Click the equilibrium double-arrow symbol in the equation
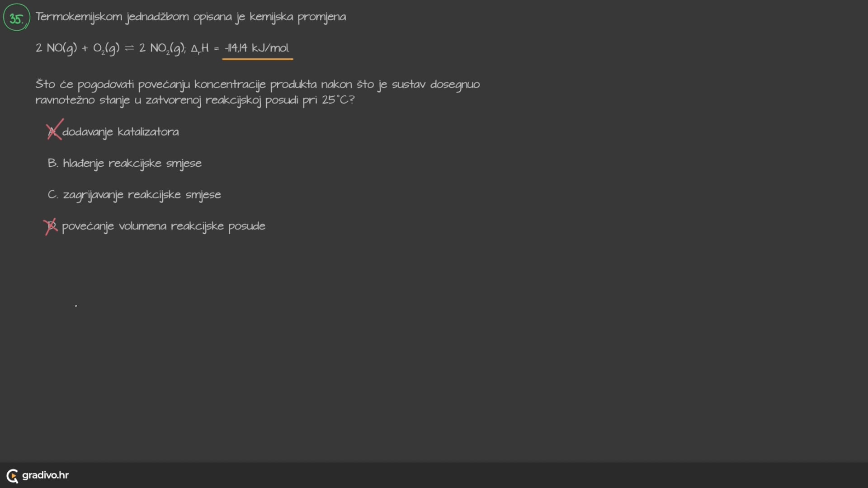868x488 pixels. coord(129,48)
